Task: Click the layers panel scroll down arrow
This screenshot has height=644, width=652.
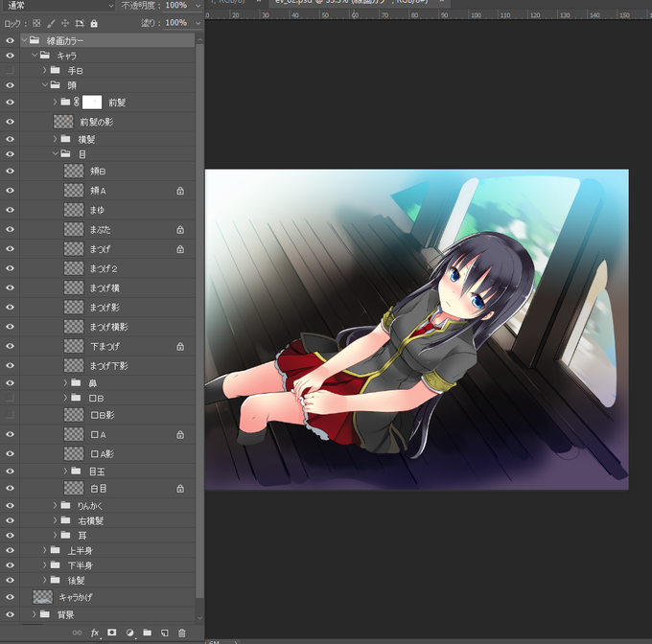Action: (199, 618)
